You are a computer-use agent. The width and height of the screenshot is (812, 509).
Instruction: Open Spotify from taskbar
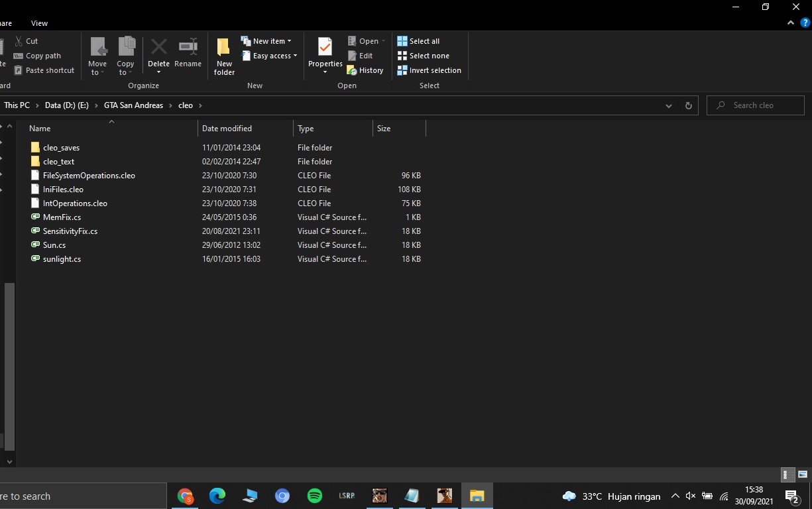[315, 496]
